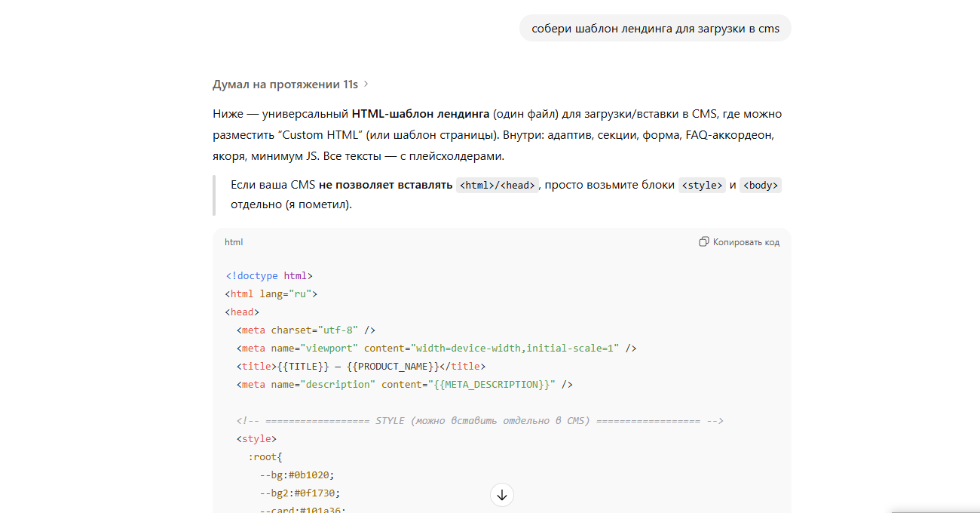This screenshot has height=513, width=980.
Task: Click the <html lang="ru"> code line
Action: [x=271, y=294]
